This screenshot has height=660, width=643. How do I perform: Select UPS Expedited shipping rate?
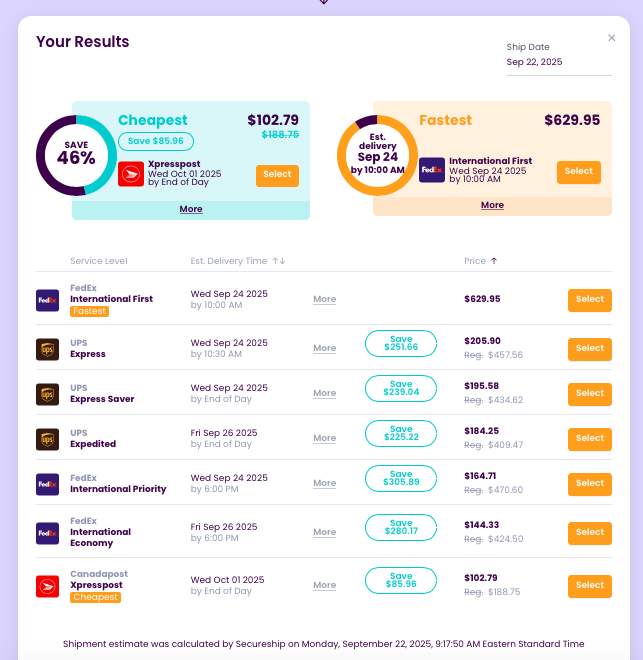[x=589, y=438]
